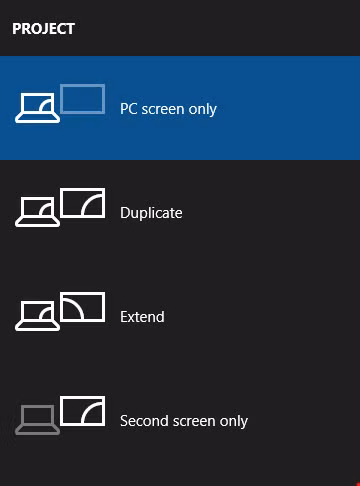Select the PC screen only text label
This screenshot has height=486, width=360.
click(x=168, y=109)
